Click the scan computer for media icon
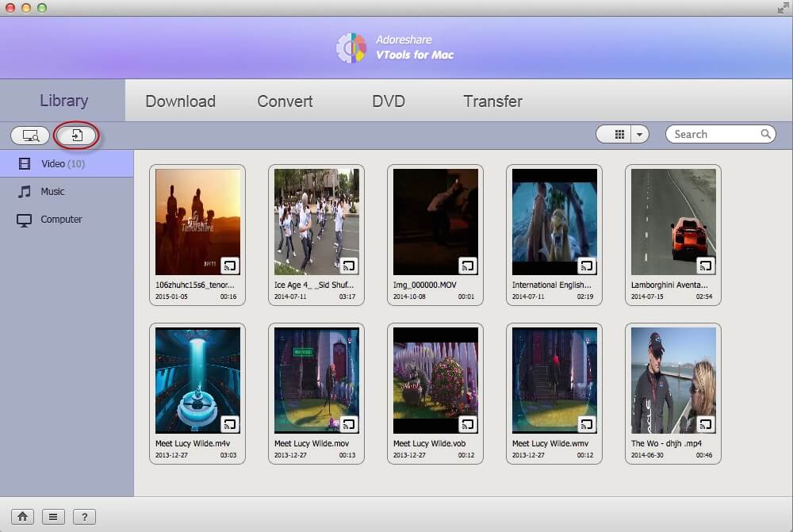Screen dimensions: 793x532 pos(30,136)
